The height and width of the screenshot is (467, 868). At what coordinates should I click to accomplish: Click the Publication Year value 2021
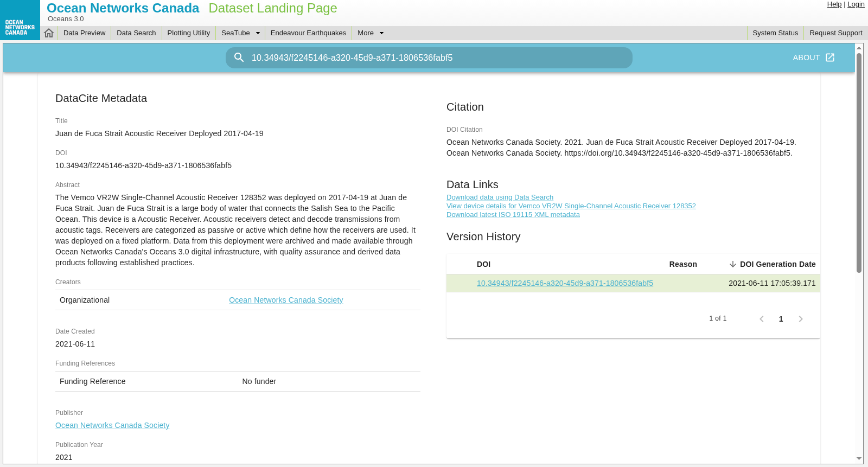tap(63, 457)
